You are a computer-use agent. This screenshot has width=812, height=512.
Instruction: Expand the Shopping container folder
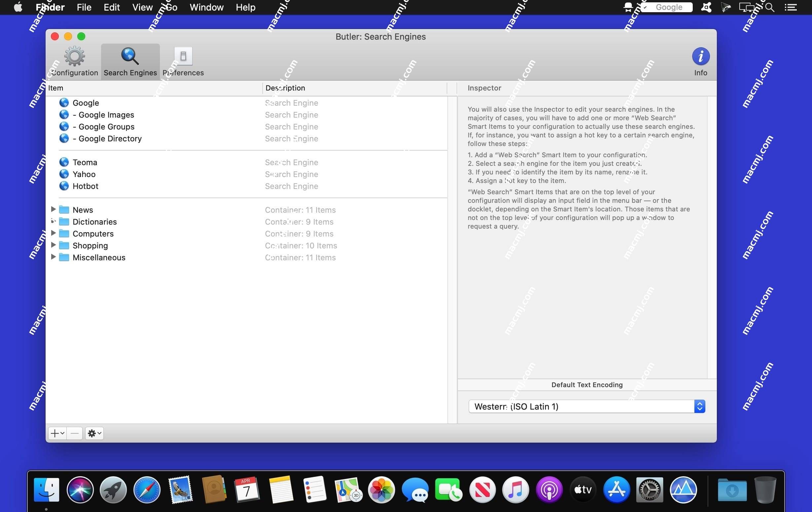pos(53,245)
